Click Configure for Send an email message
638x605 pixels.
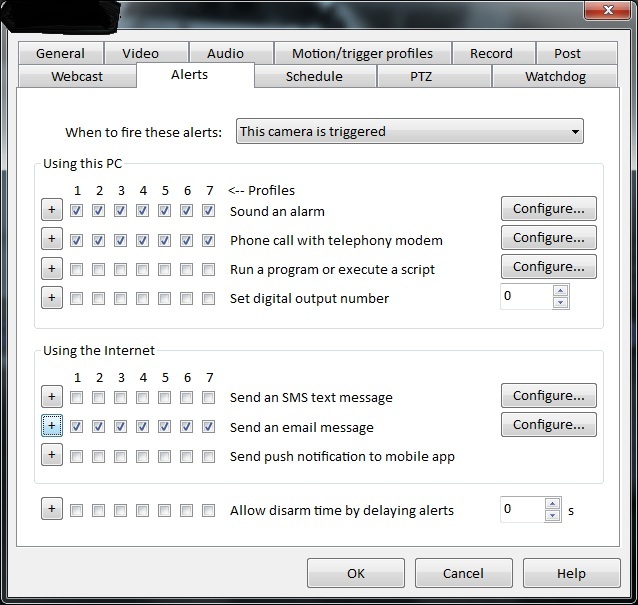pyautogui.click(x=548, y=425)
